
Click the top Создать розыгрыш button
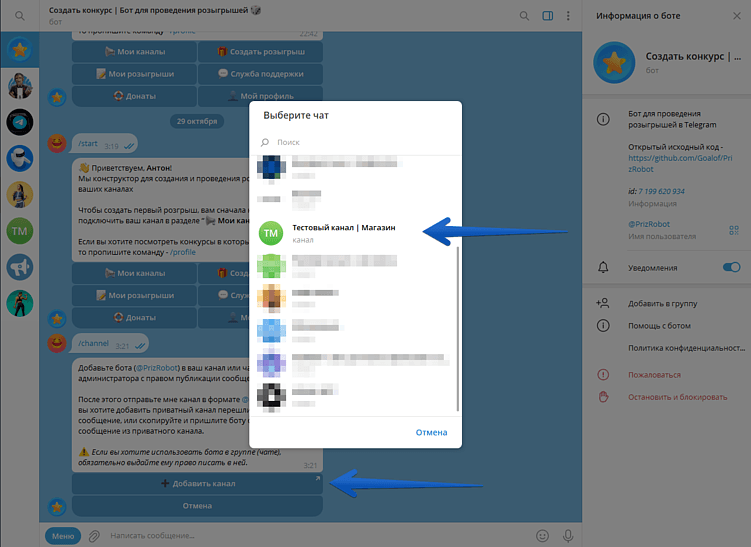[261, 52]
